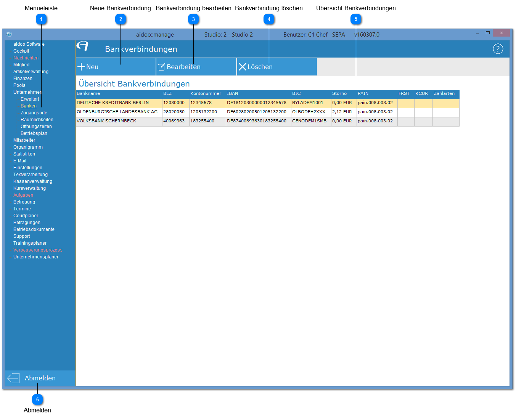516x420 pixels.
Task: Open Support in sidebar
Action: [22, 236]
